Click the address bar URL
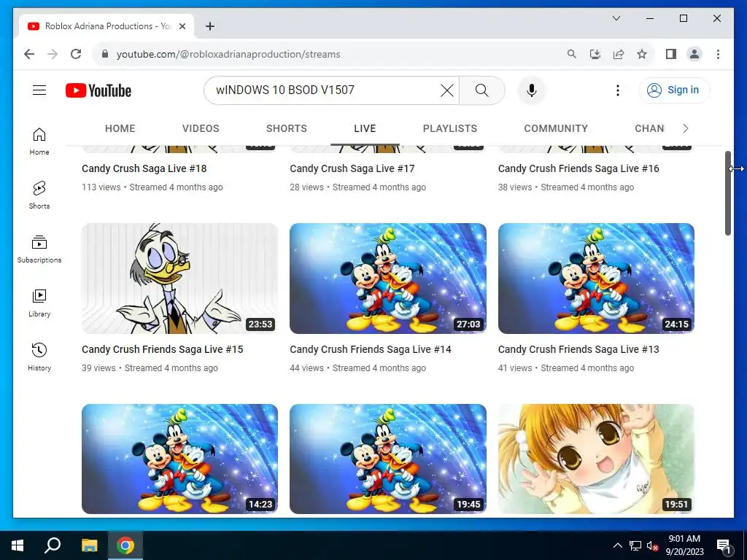Viewport: 747px width, 560px height. [x=228, y=54]
